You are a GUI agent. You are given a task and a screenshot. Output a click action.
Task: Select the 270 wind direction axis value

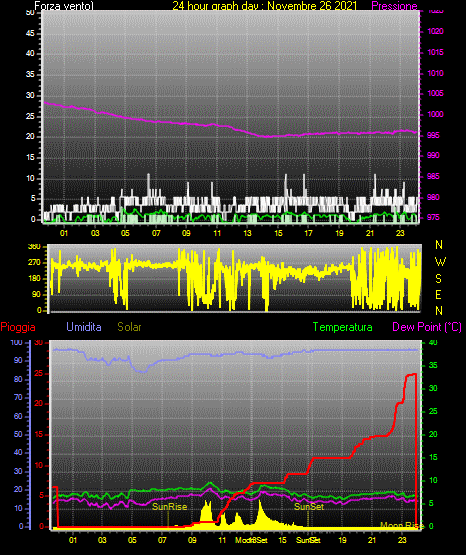click(34, 263)
